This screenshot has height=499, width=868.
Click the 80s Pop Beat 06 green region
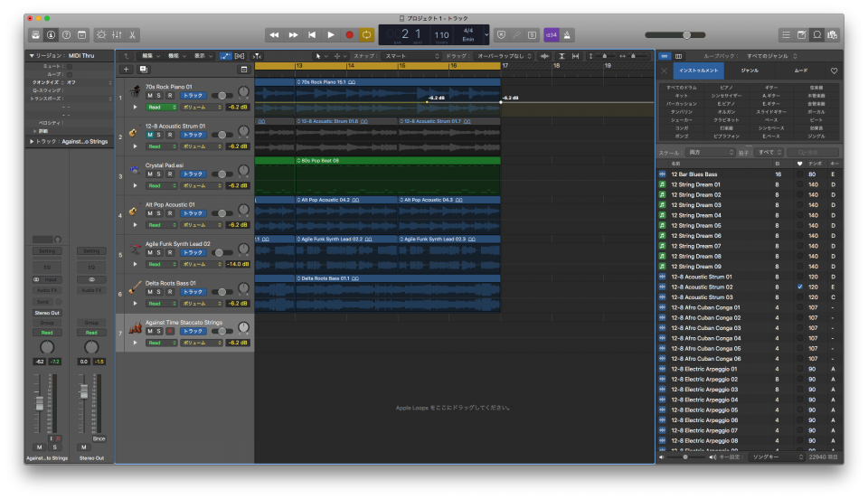pyautogui.click(x=398, y=176)
